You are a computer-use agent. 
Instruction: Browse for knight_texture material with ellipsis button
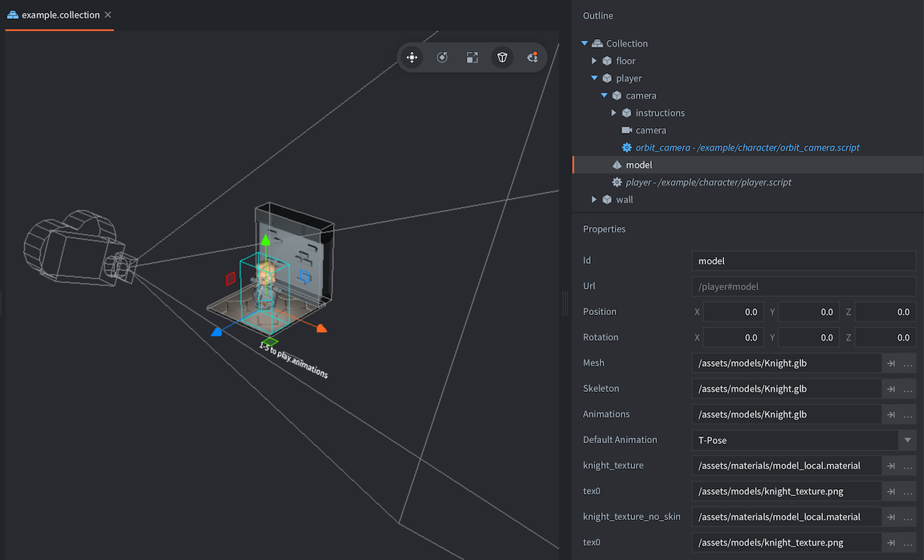[x=907, y=466]
